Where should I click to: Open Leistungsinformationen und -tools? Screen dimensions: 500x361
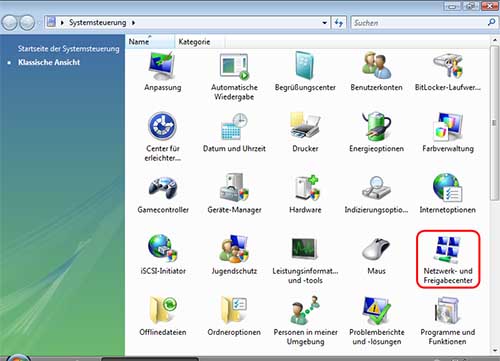coord(305,260)
